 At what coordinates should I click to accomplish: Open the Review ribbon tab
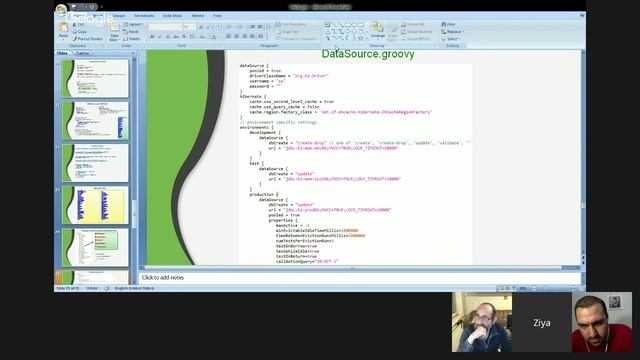point(198,16)
